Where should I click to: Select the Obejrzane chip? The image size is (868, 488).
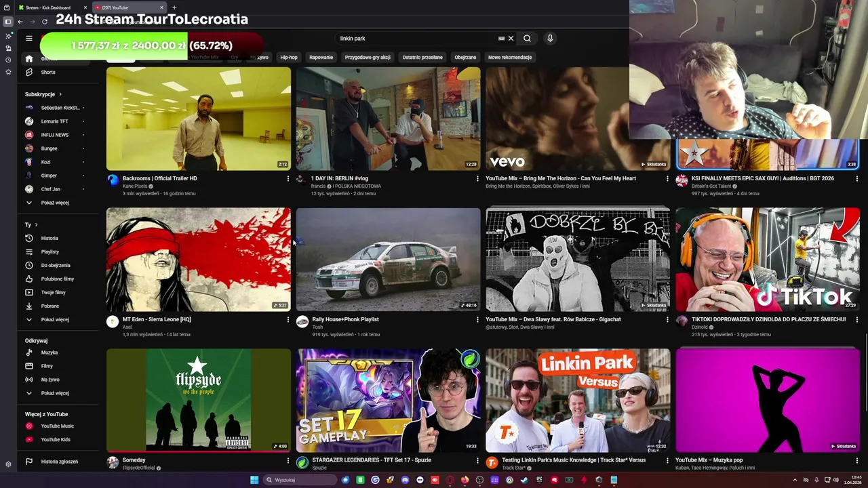[465, 57]
